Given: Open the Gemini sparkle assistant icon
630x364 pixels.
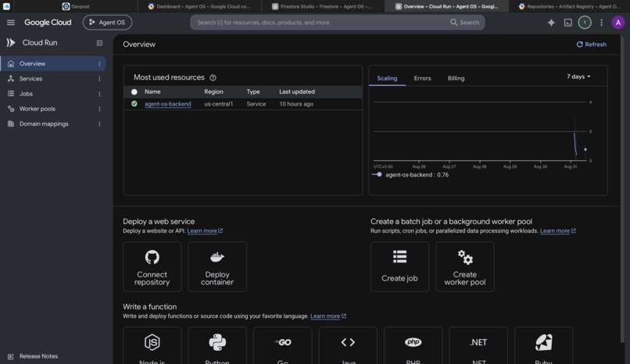Looking at the screenshot, I should click(x=551, y=23).
